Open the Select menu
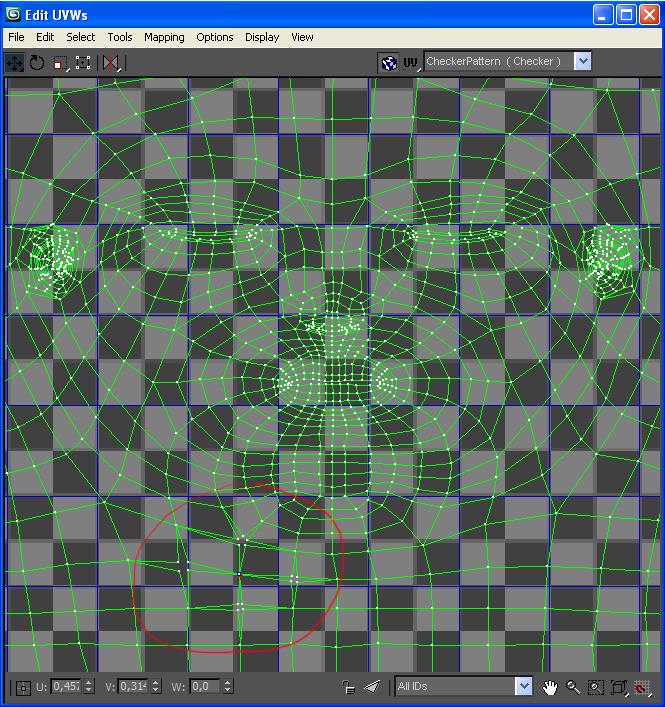This screenshot has height=707, width=665. click(81, 37)
